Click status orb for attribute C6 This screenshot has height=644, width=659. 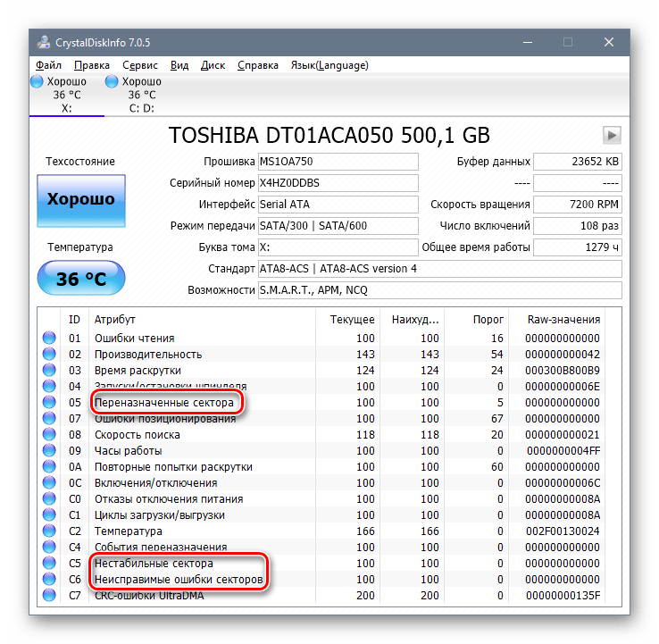49,579
